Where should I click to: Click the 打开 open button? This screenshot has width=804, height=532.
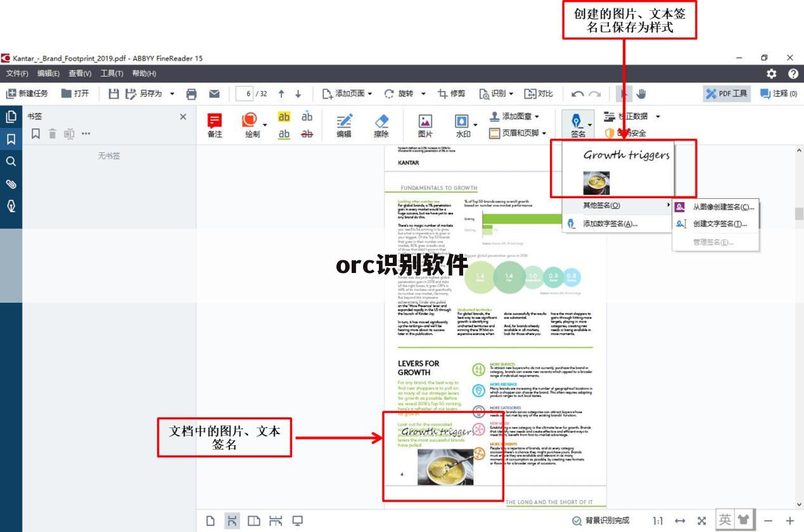coord(75,94)
